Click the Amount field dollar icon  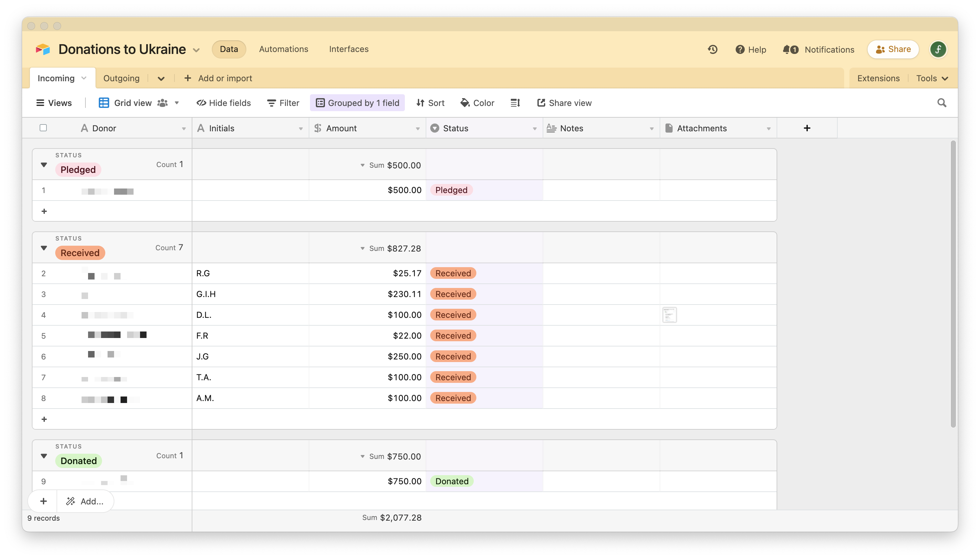(x=318, y=128)
